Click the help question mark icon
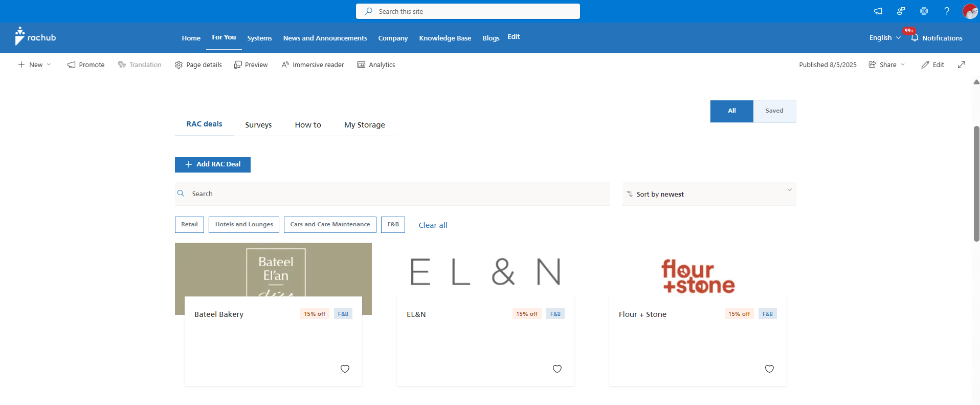Image resolution: width=980 pixels, height=405 pixels. click(947, 11)
